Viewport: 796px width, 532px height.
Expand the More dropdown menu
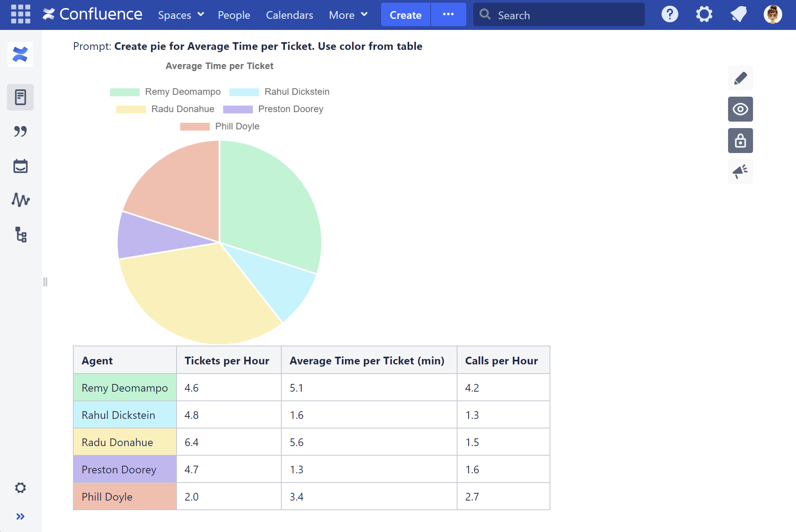[348, 15]
